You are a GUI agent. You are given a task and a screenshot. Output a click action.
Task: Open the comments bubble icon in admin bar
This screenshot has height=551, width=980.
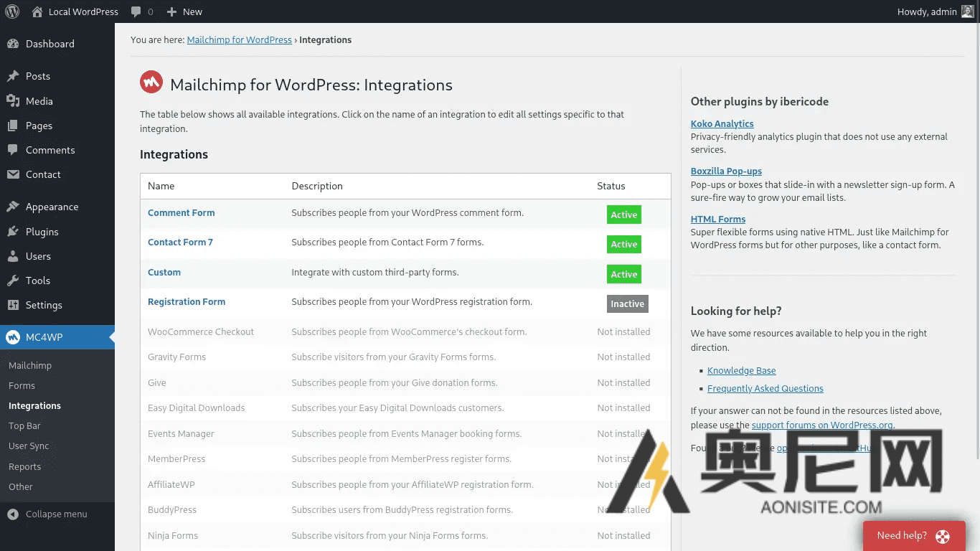click(136, 11)
